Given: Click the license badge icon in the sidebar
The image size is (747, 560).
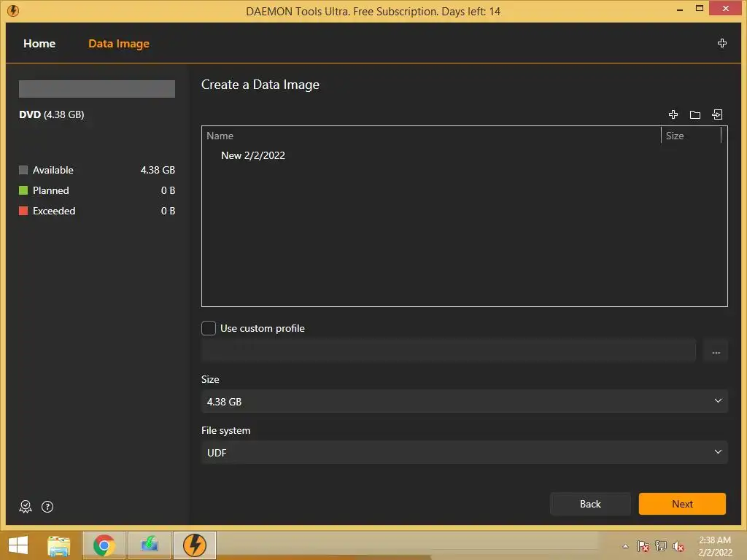Looking at the screenshot, I should pyautogui.click(x=26, y=507).
